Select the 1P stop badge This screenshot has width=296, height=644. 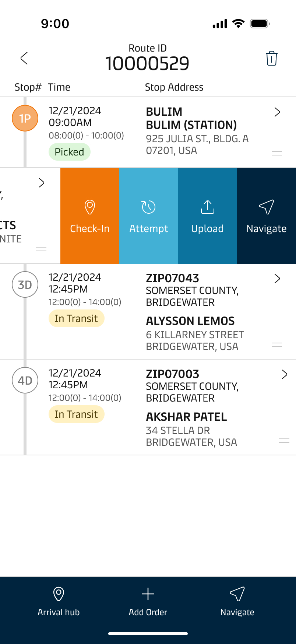pos(25,118)
